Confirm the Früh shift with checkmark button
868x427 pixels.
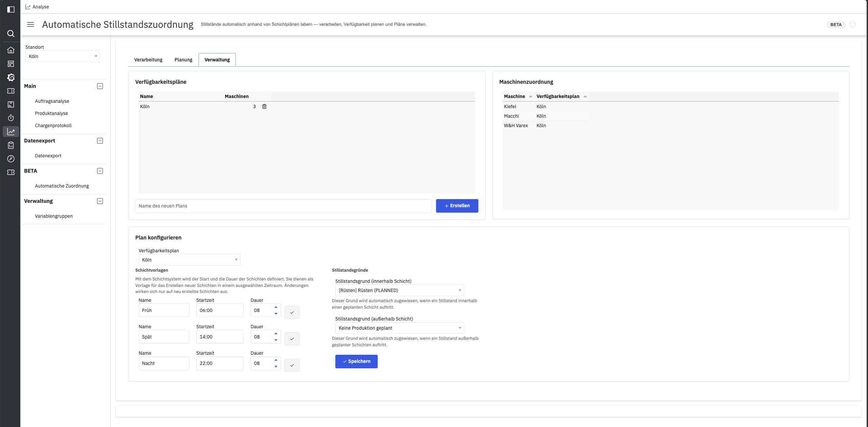coord(292,312)
